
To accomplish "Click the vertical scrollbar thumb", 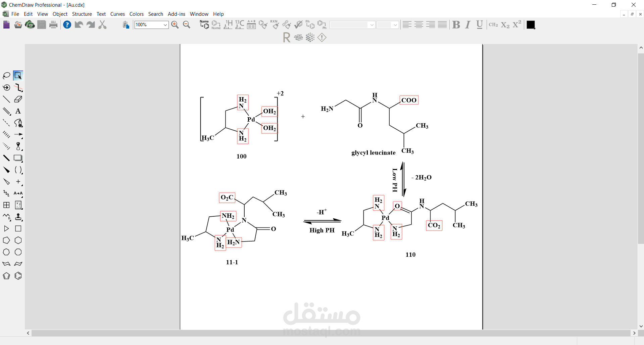I will coord(641,148).
